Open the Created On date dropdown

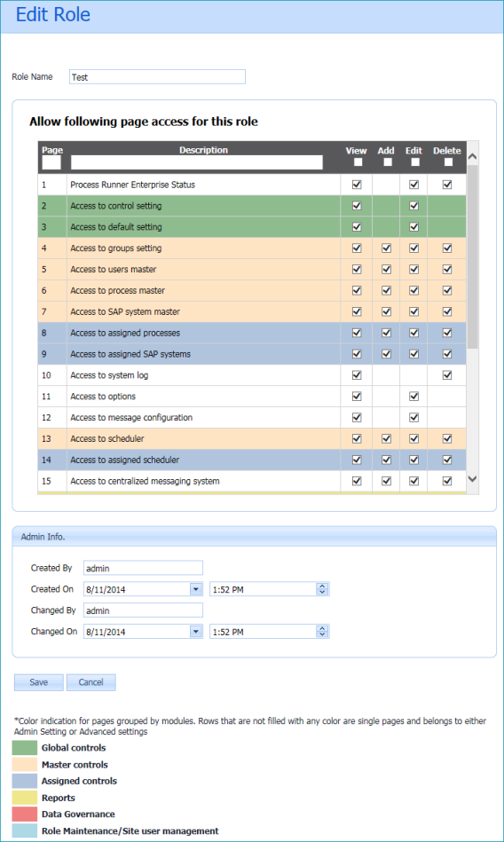pos(196,589)
